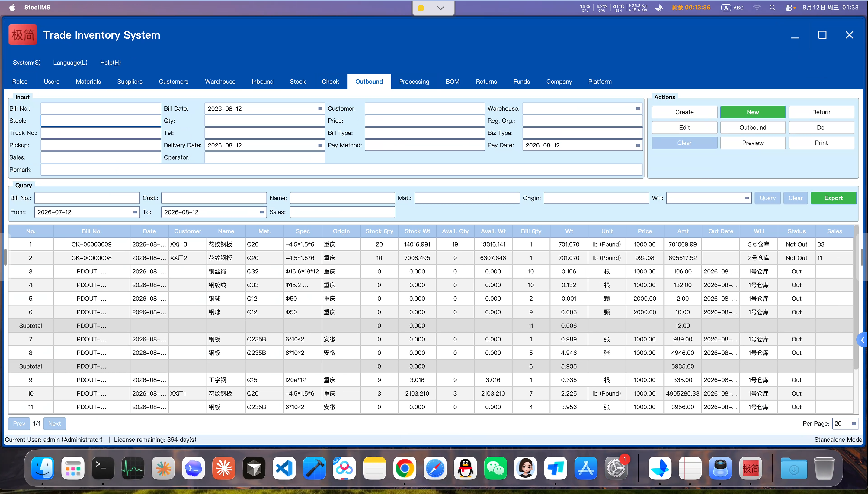This screenshot has width=868, height=494.
Task: Click into the Truck No. field
Action: pyautogui.click(x=101, y=133)
